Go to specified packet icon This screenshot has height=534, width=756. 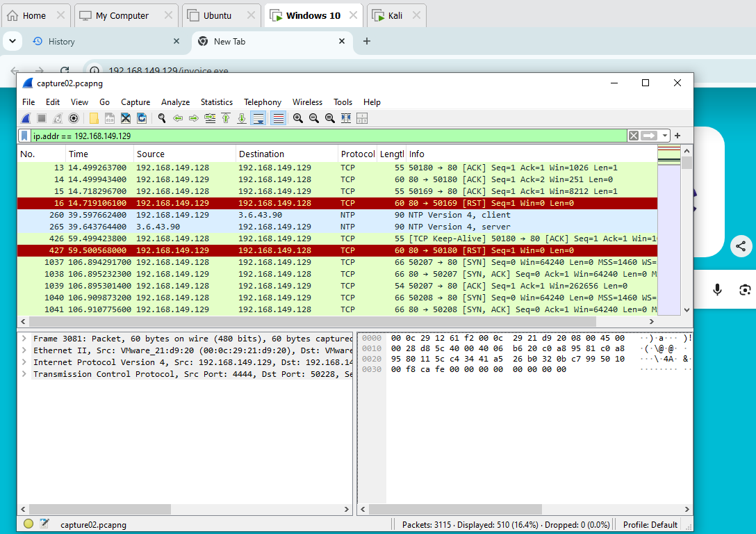[210, 118]
